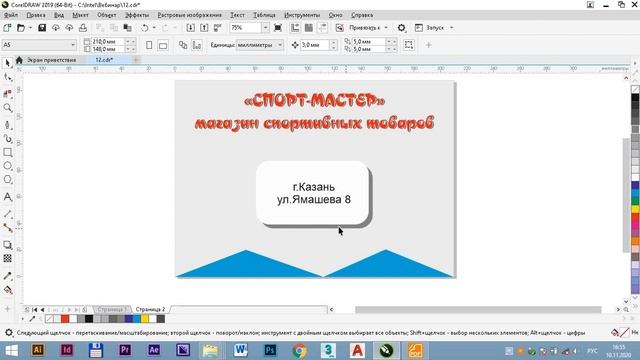Choose no-fill swatch in document palette
Screen dimensions: 640x360
coord(49,319)
